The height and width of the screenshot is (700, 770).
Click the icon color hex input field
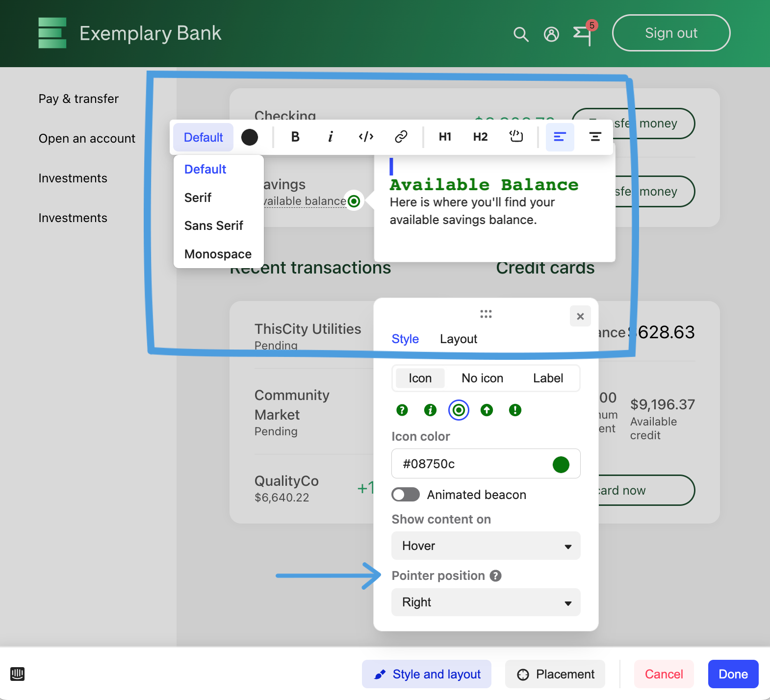471,464
